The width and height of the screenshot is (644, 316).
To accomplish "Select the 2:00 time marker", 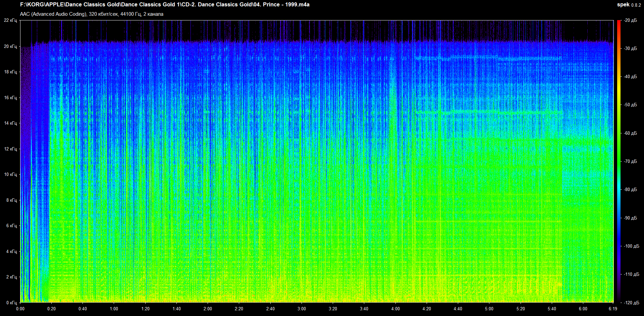I will click(x=208, y=309).
